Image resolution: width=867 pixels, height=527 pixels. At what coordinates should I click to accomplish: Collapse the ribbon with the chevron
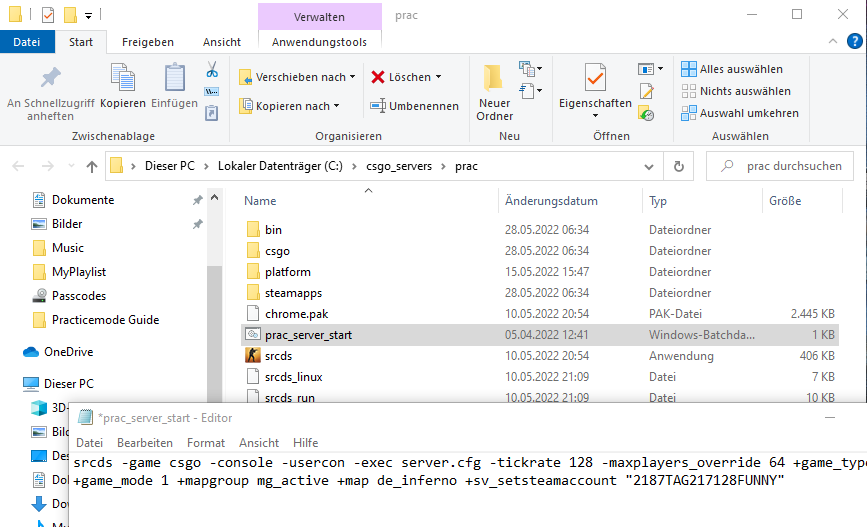[833, 41]
